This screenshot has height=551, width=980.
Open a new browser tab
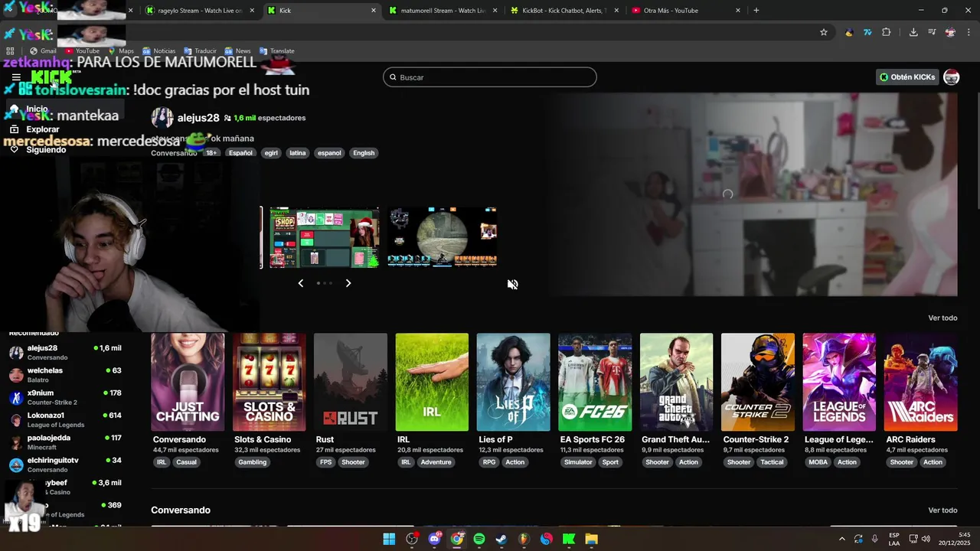click(x=756, y=11)
